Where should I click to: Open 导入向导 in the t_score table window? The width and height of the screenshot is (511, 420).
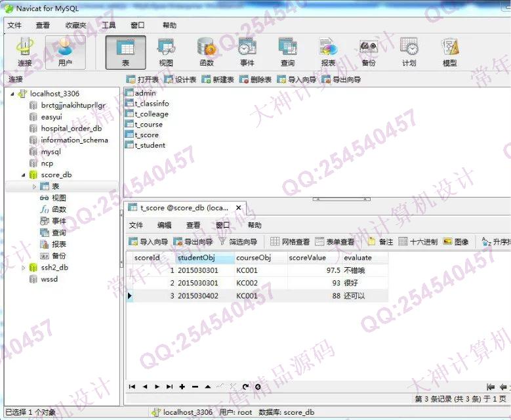pyautogui.click(x=148, y=241)
